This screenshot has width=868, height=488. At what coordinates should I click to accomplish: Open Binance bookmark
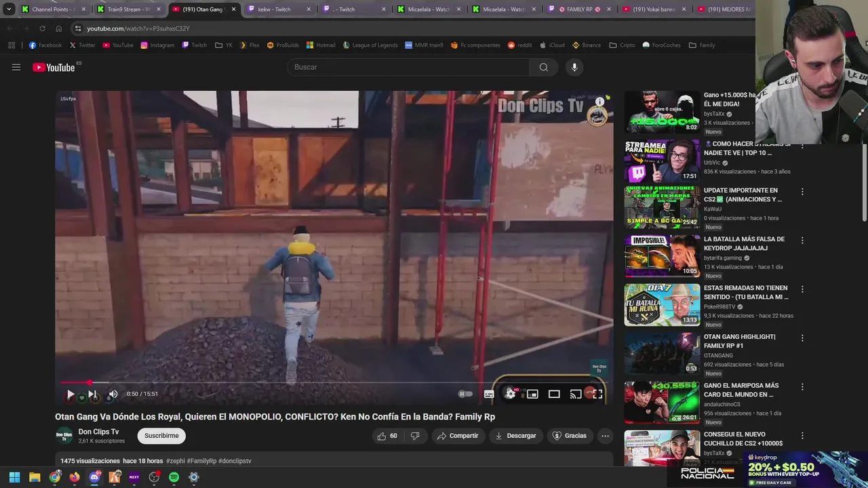(587, 45)
